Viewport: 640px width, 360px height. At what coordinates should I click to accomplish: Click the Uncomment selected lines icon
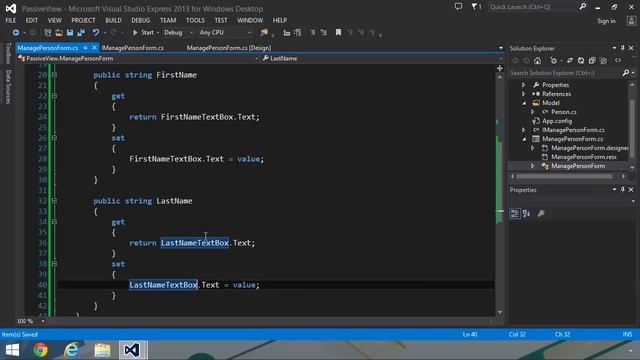click(324, 33)
